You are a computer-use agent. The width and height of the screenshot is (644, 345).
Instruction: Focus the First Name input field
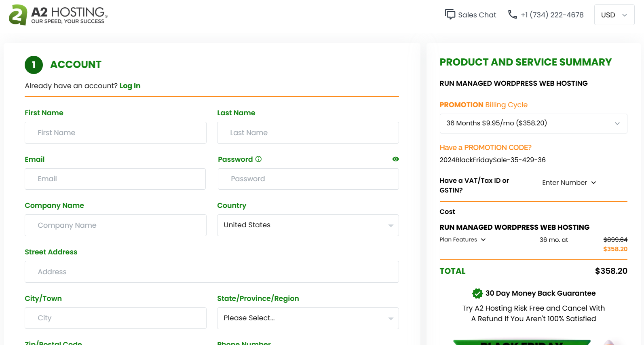[x=116, y=133]
